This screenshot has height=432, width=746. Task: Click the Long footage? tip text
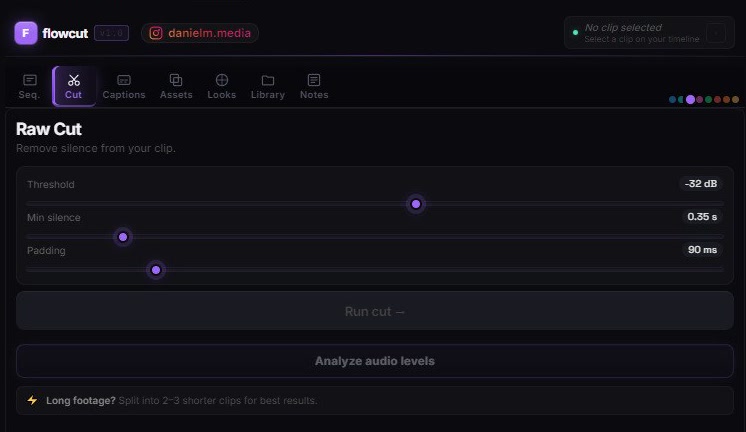click(81, 401)
